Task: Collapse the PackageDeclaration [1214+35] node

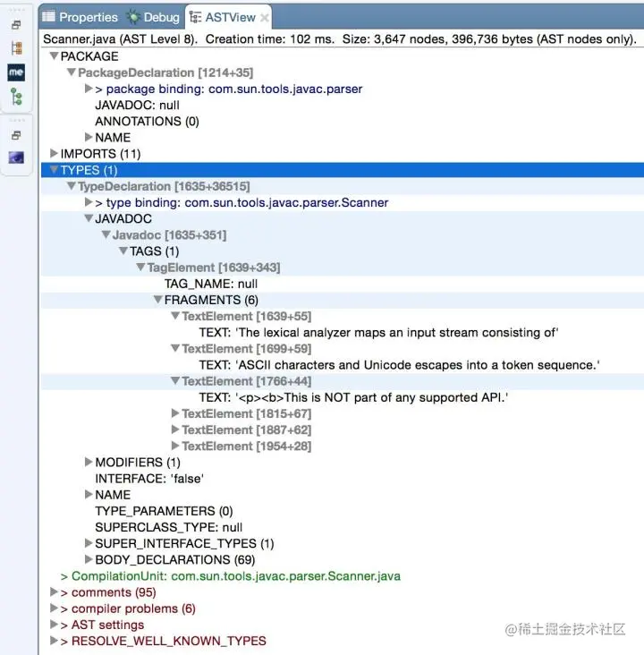Action: point(72,72)
